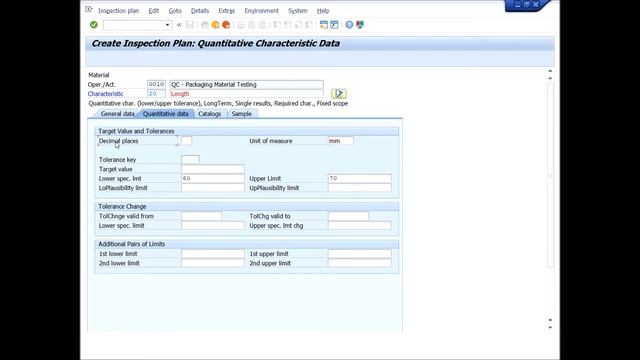This screenshot has width=640, height=360.
Task: Click the Next Page toolbar icon
Action: (x=298, y=25)
